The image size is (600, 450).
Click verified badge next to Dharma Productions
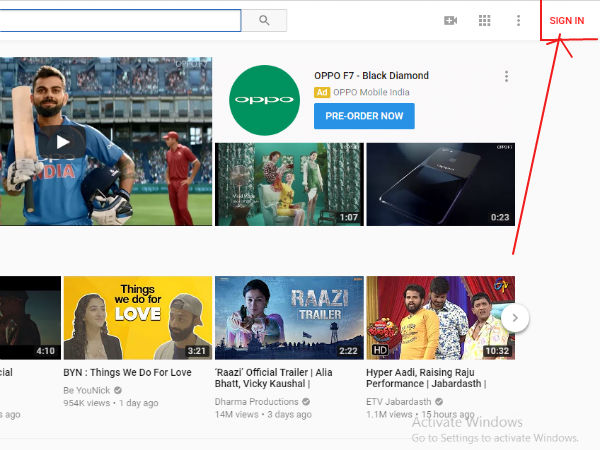pyautogui.click(x=306, y=402)
